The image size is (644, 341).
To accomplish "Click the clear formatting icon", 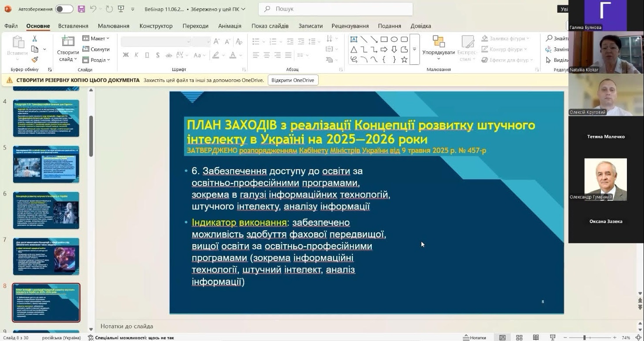I will pos(239,42).
